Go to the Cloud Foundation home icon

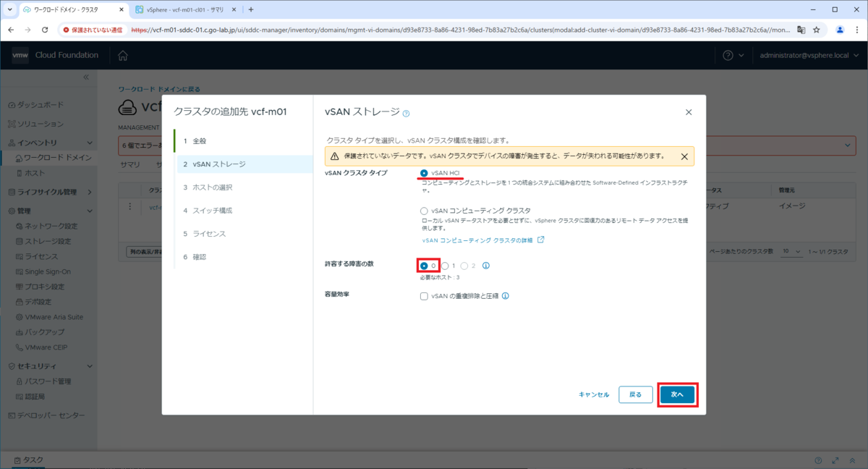[123, 56]
